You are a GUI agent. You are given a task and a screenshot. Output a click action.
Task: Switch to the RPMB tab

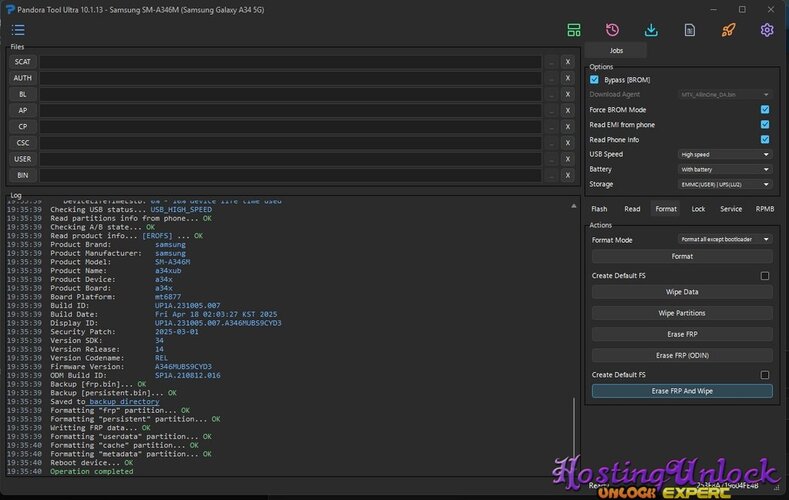[x=765, y=209]
